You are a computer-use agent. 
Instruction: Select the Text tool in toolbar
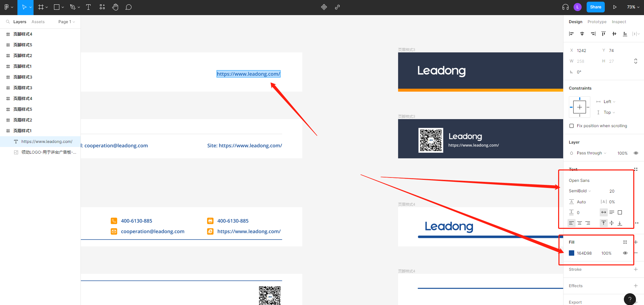[x=89, y=7]
